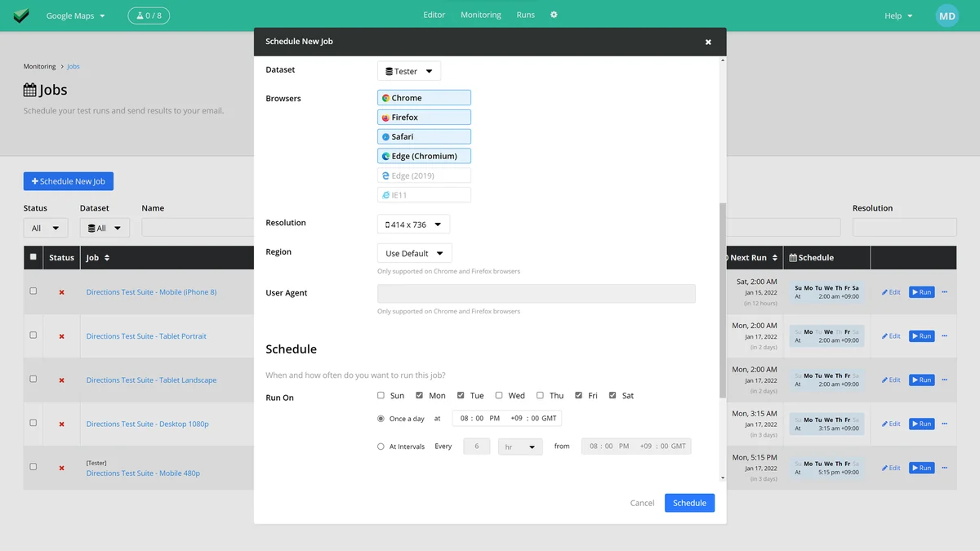Toggle the Safari browser option

[x=424, y=136]
